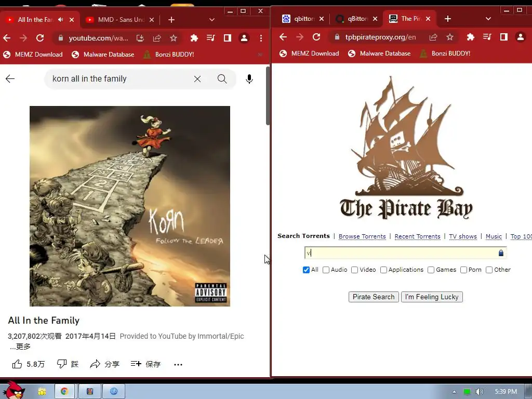Image resolution: width=532 pixels, height=399 pixels.
Task: Open extensions puzzle icon in YouTube window
Action: [194, 38]
